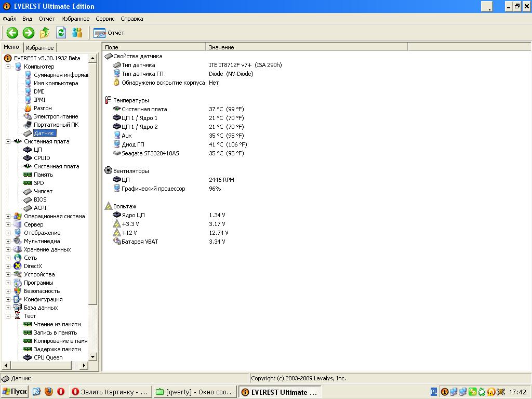Open the Справка menu
The height and width of the screenshot is (399, 532).
132,19
